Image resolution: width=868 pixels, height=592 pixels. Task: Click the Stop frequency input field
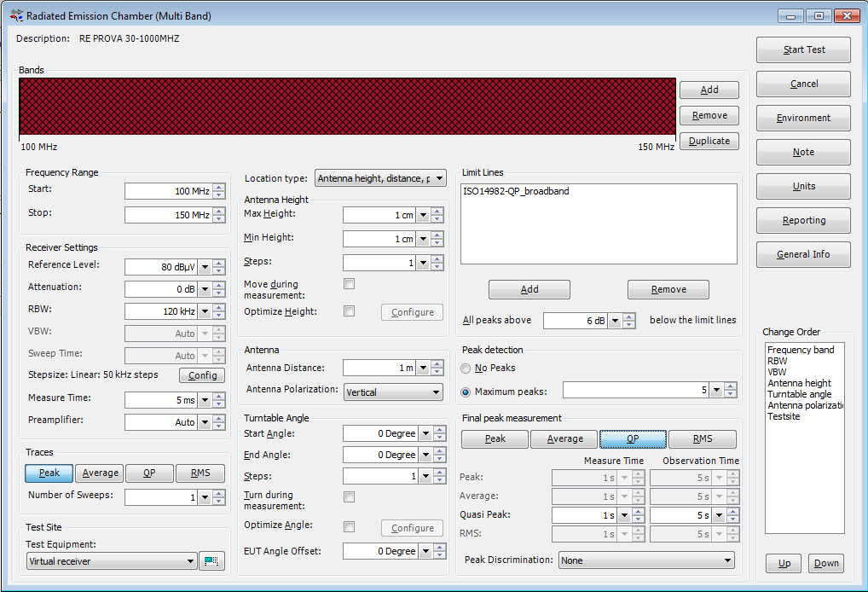[168, 215]
